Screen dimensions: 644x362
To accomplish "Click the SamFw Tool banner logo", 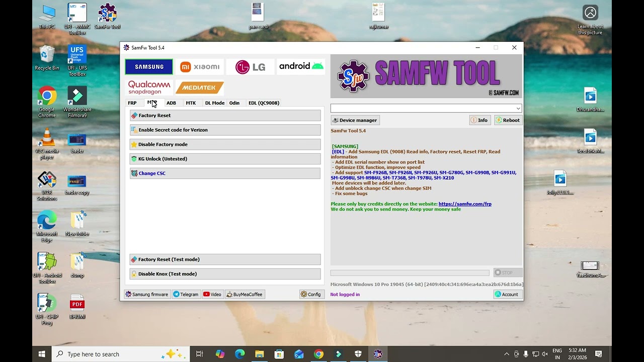I will pos(426,76).
